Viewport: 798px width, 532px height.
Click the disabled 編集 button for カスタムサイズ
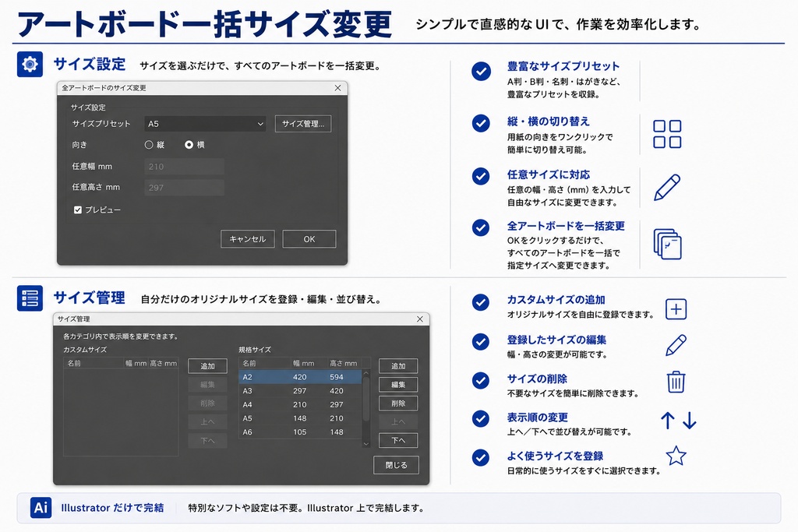click(x=207, y=385)
